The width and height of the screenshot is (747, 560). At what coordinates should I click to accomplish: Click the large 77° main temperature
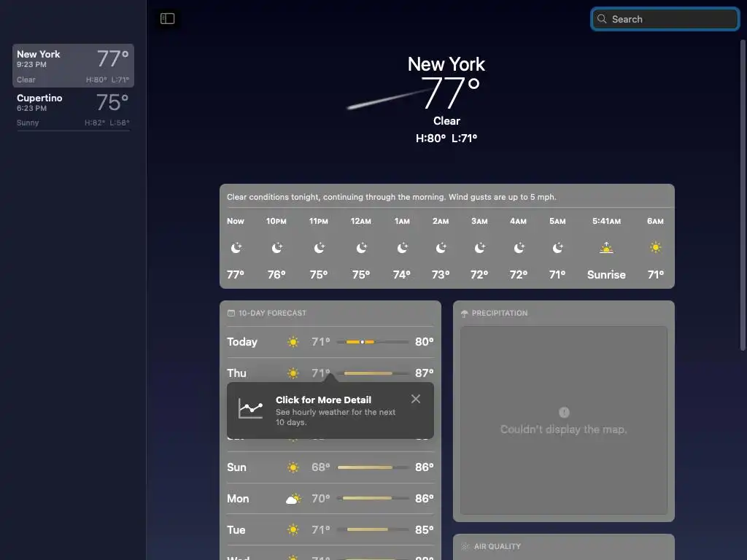tap(450, 93)
